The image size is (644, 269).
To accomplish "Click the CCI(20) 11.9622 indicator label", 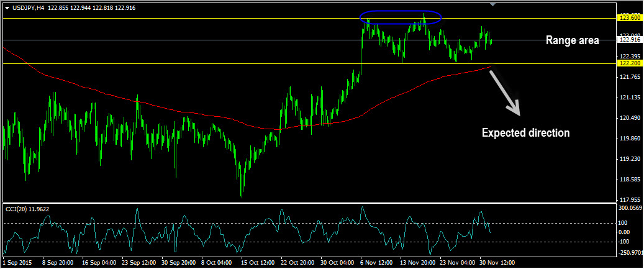I will (x=27, y=209).
